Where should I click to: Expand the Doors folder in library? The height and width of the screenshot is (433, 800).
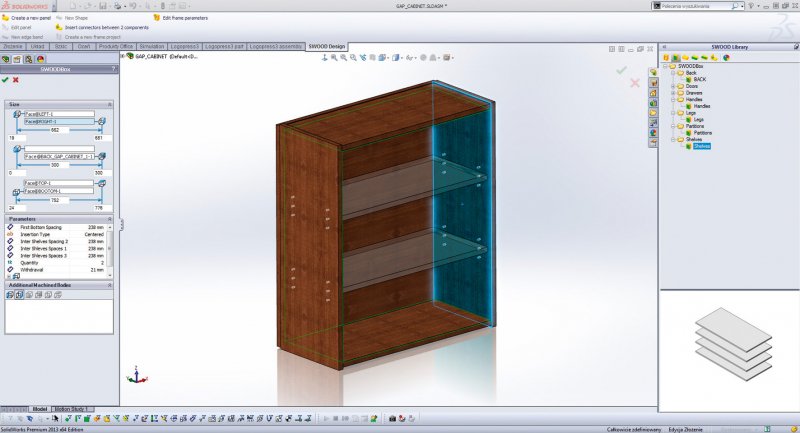673,85
